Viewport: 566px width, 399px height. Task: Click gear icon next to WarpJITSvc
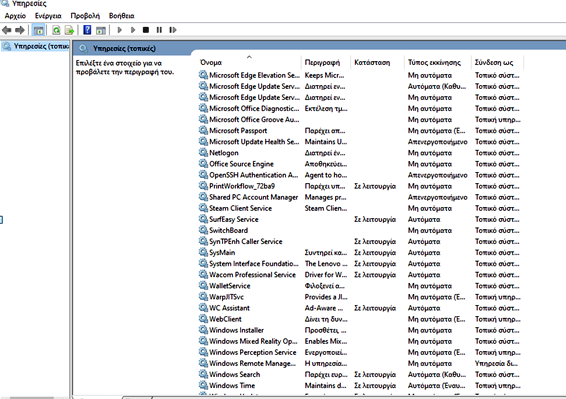pos(203,297)
